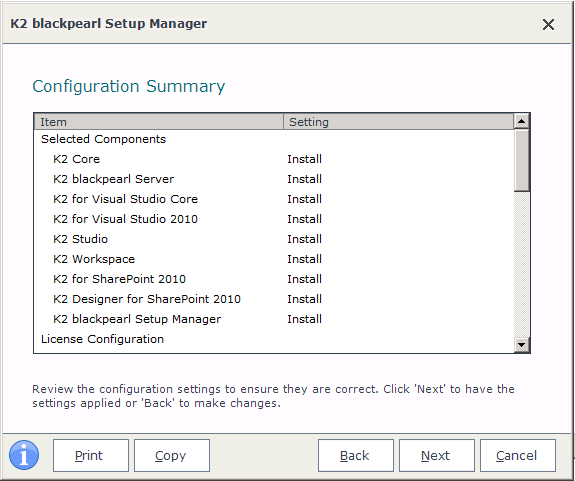Click Next to apply settings
The width and height of the screenshot is (575, 481).
pyautogui.click(x=436, y=455)
